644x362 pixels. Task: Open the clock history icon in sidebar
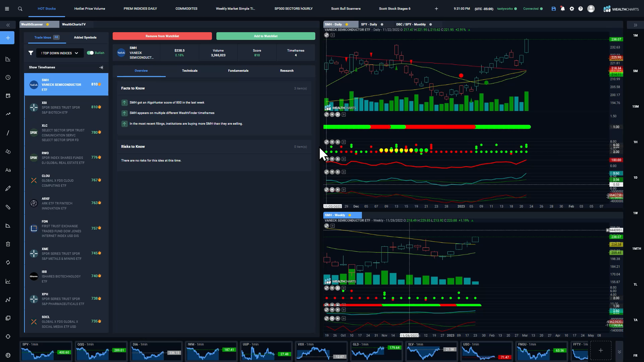coord(8,77)
